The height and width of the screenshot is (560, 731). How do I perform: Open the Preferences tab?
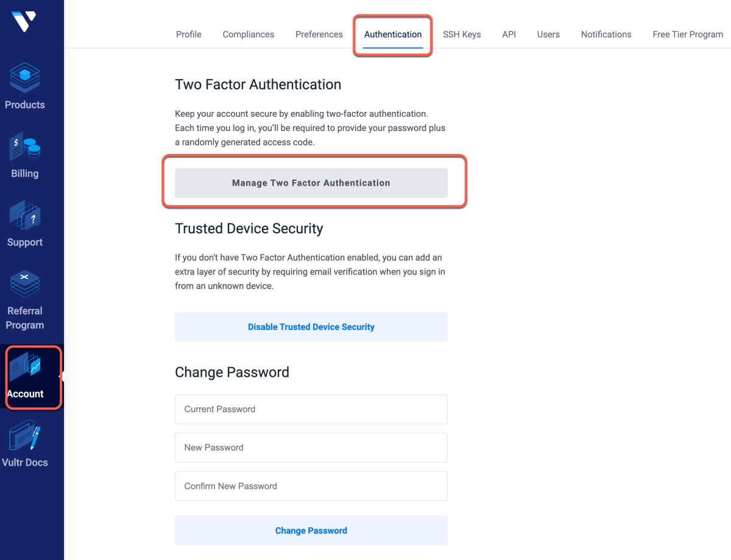click(319, 34)
